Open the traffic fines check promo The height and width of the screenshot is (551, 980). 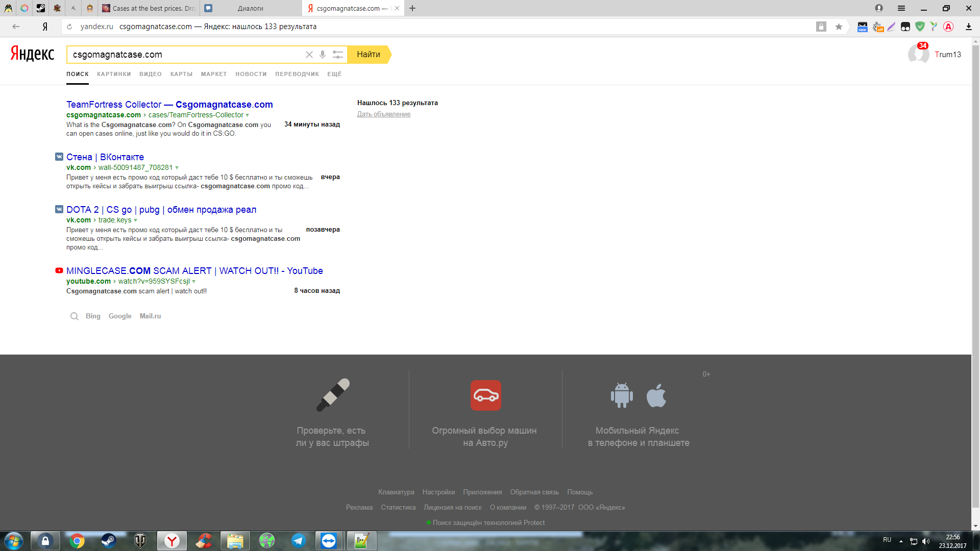click(332, 413)
